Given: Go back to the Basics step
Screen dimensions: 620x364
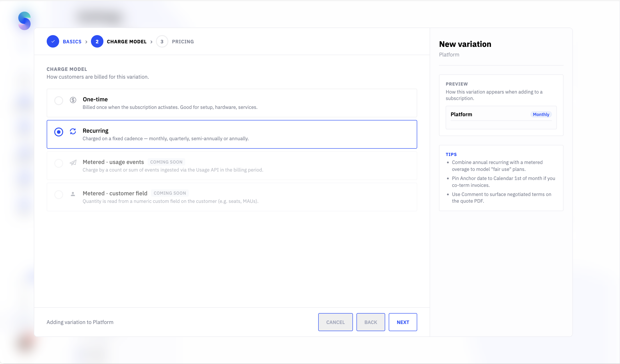Looking at the screenshot, I should [72, 42].
